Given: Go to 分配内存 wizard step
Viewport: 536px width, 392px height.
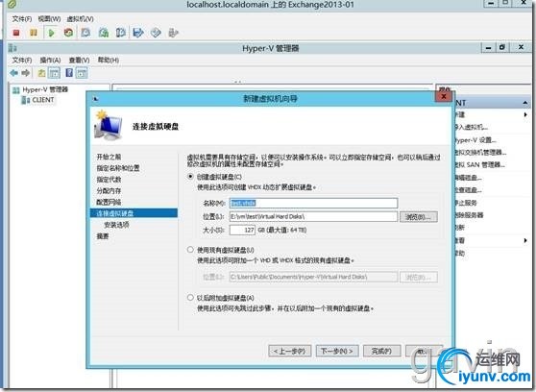Looking at the screenshot, I should (109, 191).
